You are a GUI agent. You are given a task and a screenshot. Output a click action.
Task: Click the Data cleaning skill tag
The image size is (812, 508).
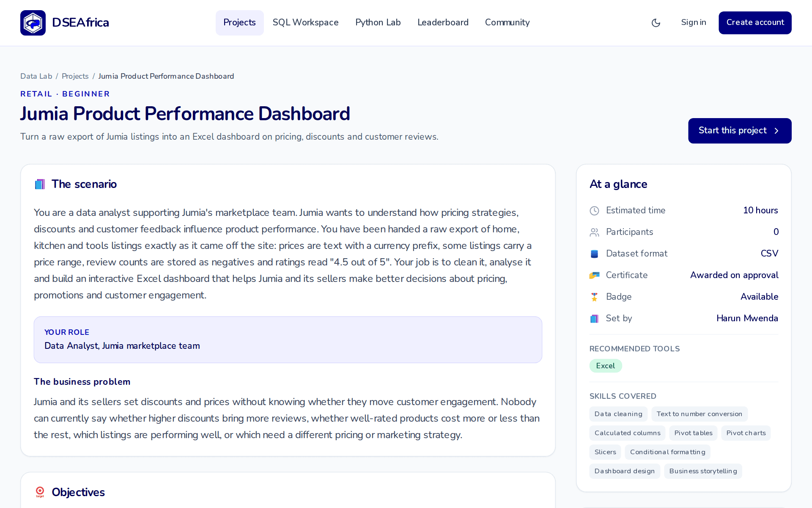click(x=618, y=414)
